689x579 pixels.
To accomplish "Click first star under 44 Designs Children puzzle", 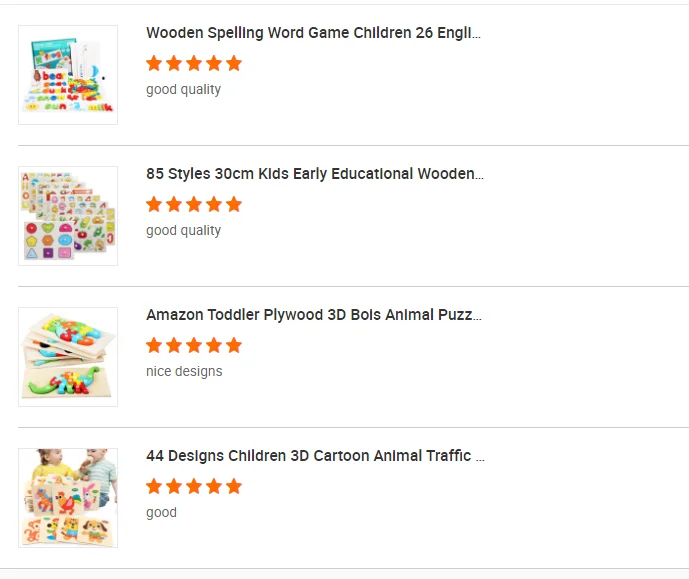I will 154,487.
